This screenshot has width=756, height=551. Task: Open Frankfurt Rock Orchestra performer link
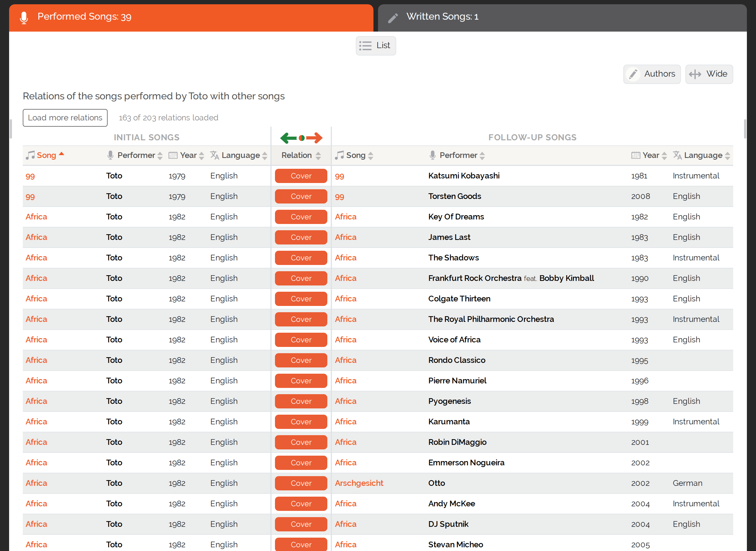(475, 278)
